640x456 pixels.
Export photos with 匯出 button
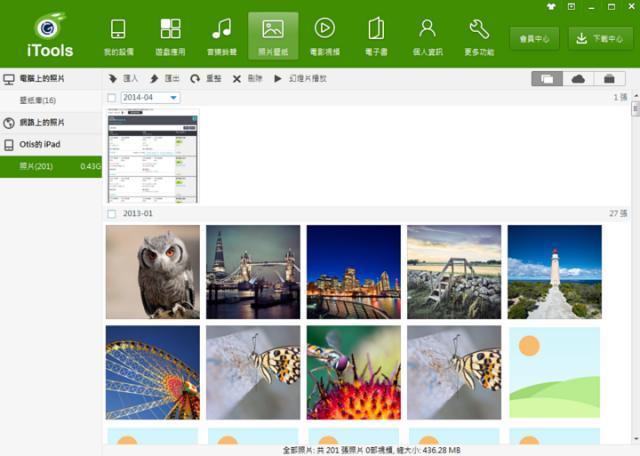click(x=164, y=78)
